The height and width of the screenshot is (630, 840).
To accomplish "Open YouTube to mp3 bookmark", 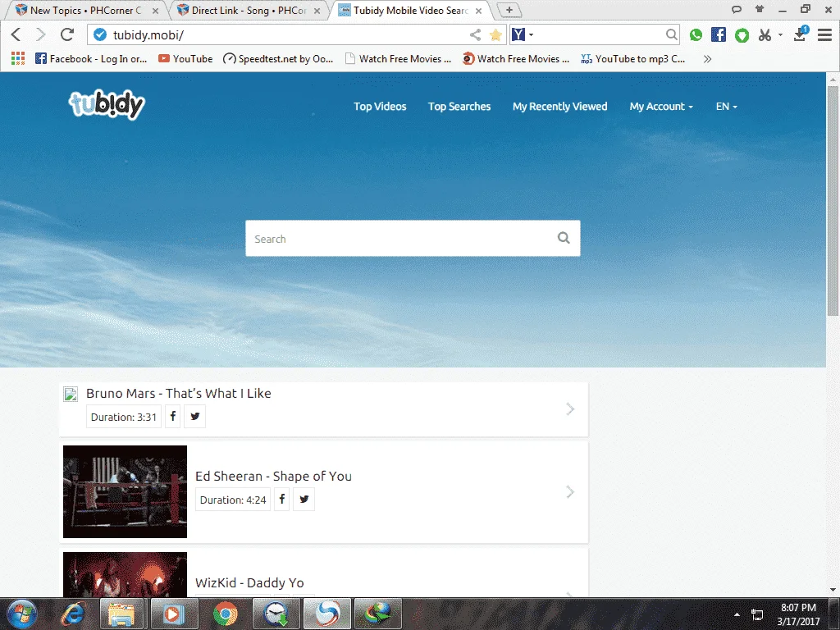I will click(633, 59).
